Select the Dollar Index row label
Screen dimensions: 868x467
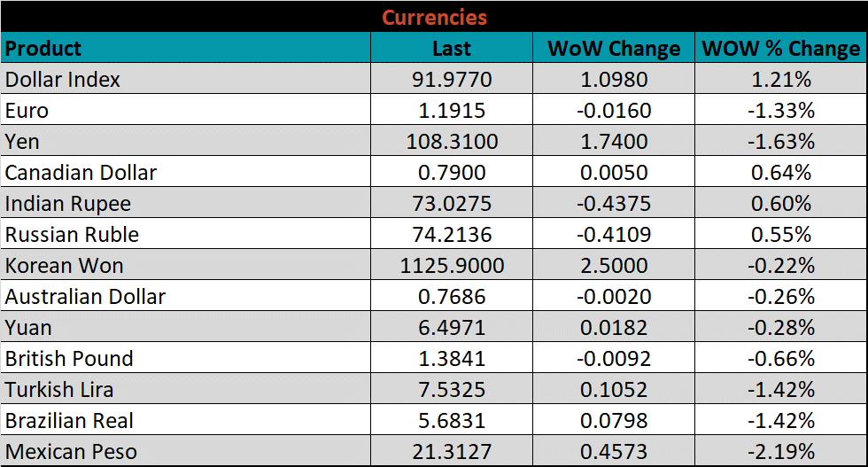point(63,80)
